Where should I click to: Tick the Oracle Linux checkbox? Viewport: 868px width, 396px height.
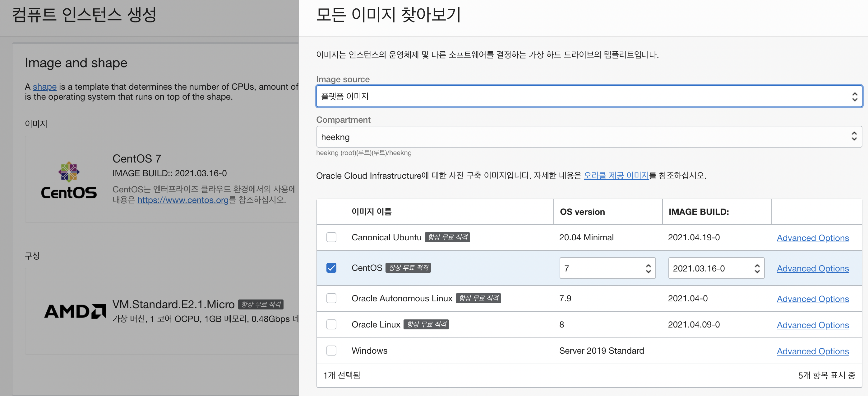click(331, 324)
